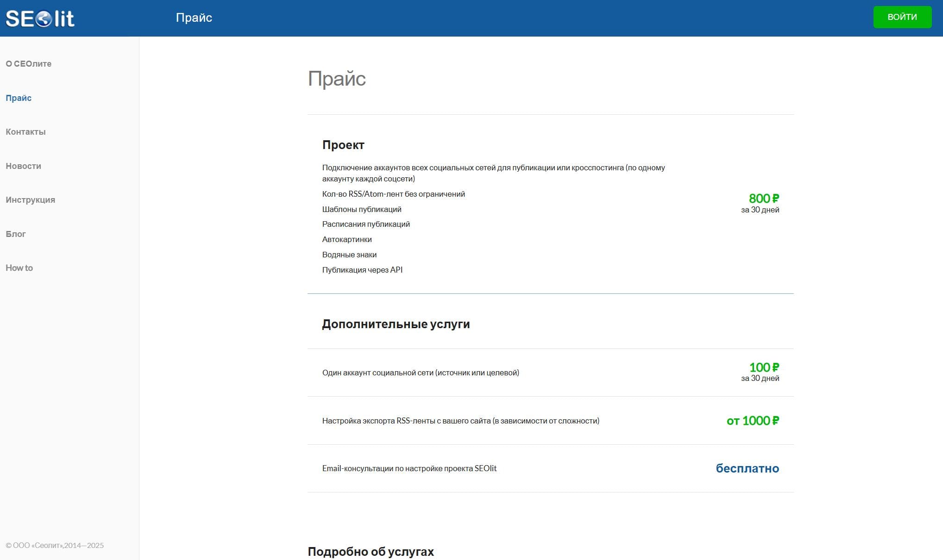Click the Email-консультации service row text
The width and height of the screenshot is (943, 560).
pos(409,468)
